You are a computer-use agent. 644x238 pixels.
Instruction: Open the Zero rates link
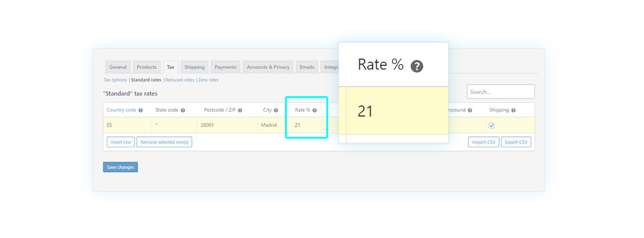point(208,80)
